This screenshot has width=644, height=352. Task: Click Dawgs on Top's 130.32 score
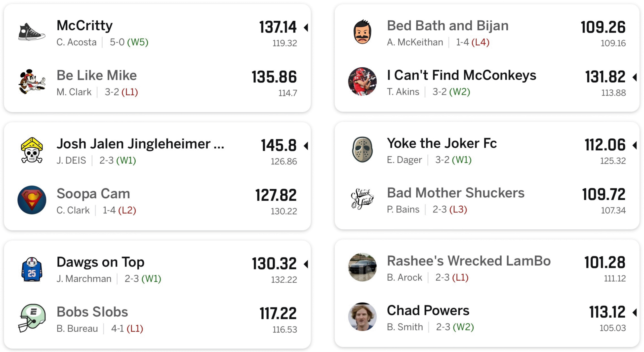pyautogui.click(x=274, y=264)
